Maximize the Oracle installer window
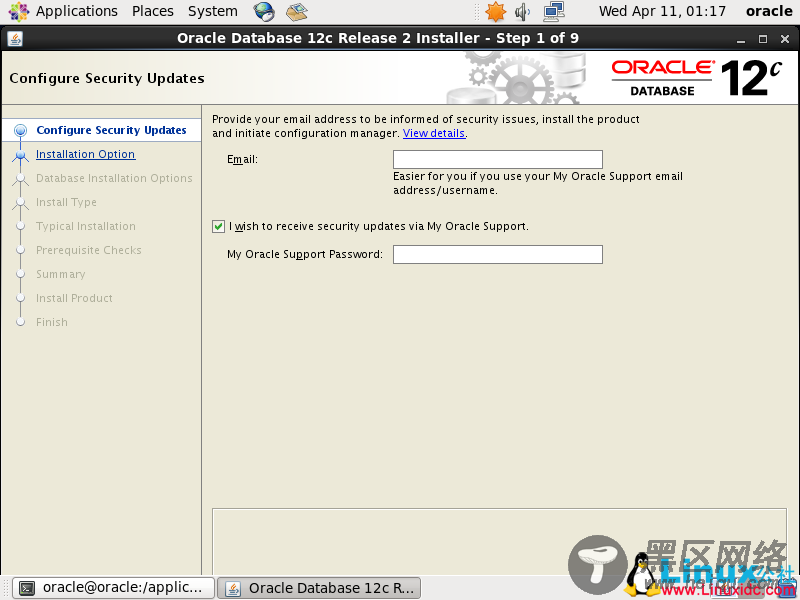The height and width of the screenshot is (600, 800). [763, 39]
